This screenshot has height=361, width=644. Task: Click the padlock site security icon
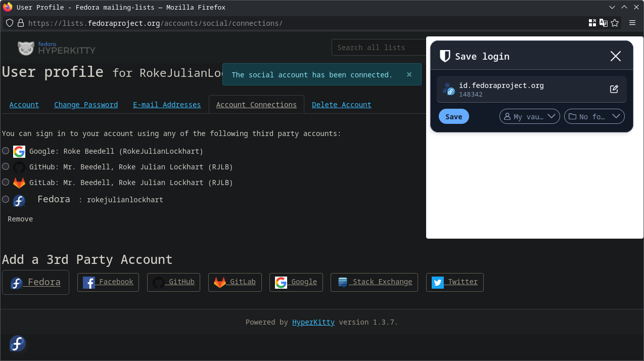21,23
